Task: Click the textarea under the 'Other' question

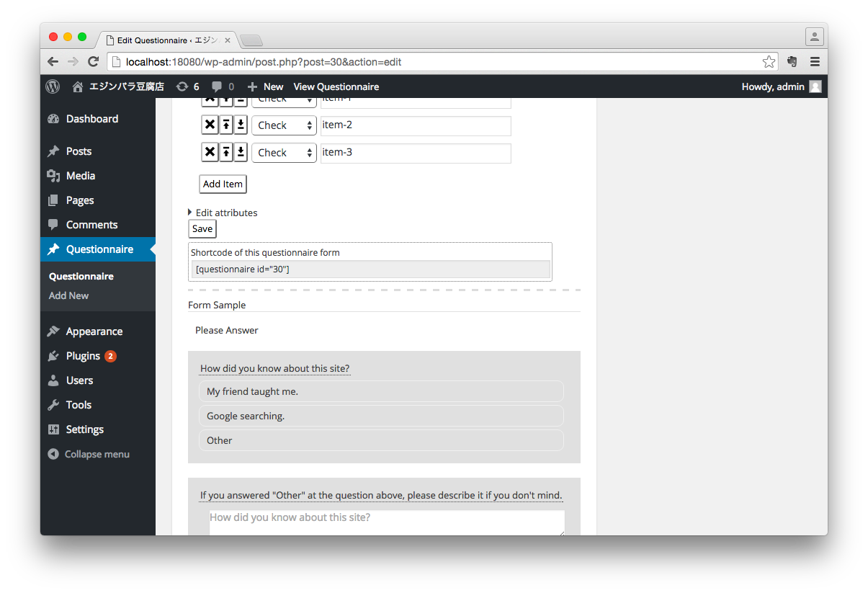Action: [x=387, y=523]
